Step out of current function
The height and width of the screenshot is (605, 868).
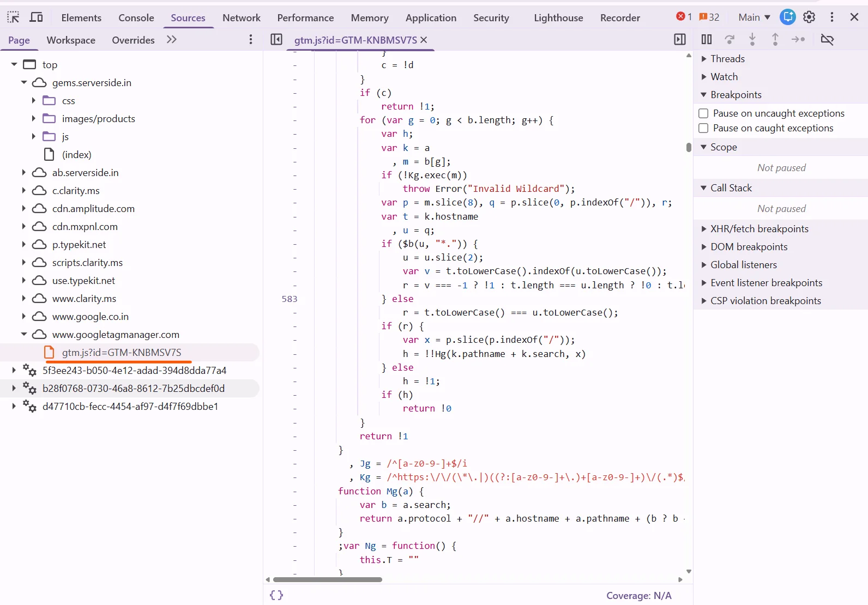(x=775, y=39)
